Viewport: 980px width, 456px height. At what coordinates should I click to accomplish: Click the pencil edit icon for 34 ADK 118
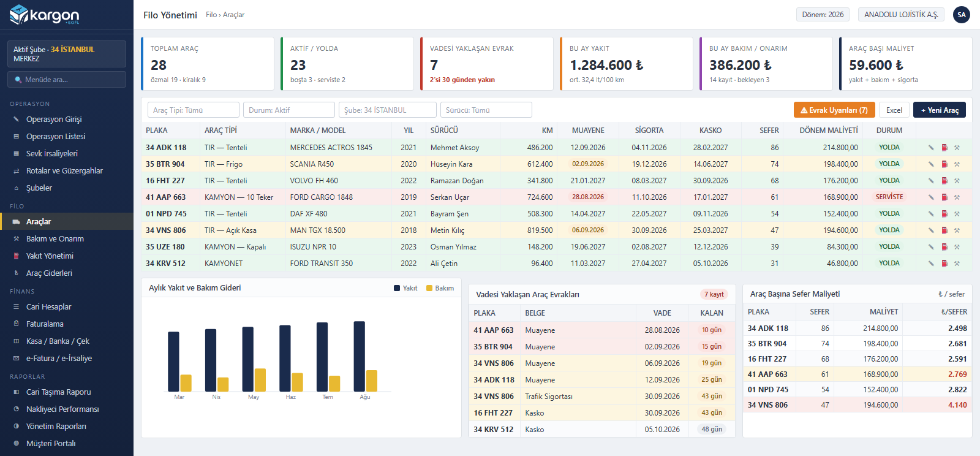click(931, 148)
